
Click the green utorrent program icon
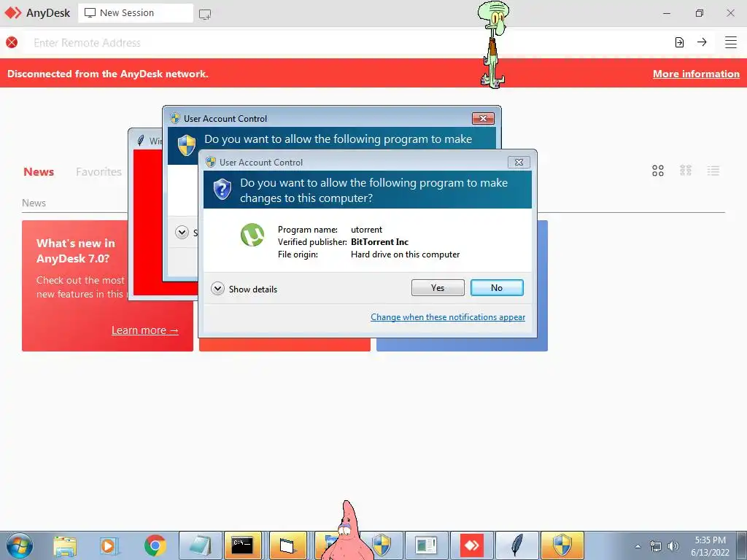pyautogui.click(x=252, y=236)
